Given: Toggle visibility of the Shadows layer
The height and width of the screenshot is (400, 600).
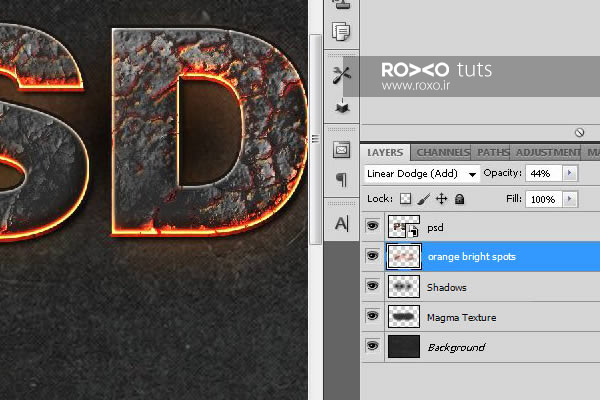Looking at the screenshot, I should click(372, 286).
